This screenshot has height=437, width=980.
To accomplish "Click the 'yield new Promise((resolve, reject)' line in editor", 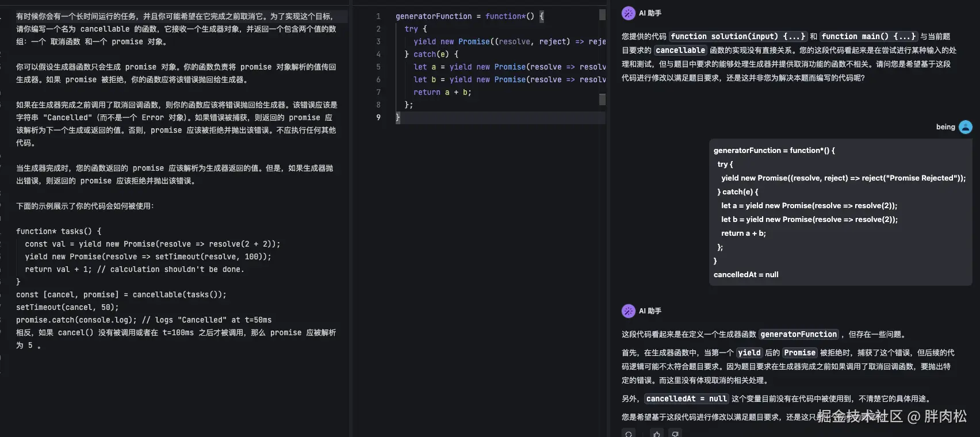I will [509, 41].
